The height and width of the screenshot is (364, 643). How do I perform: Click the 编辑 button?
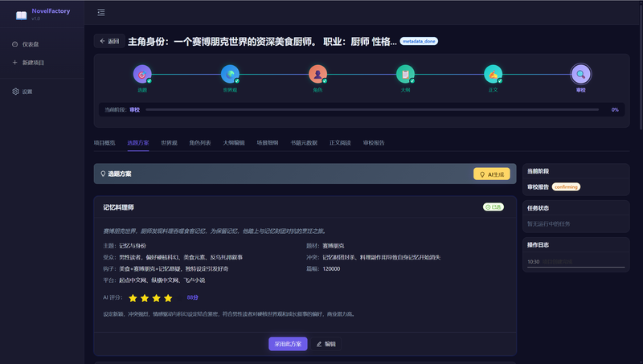coord(326,344)
